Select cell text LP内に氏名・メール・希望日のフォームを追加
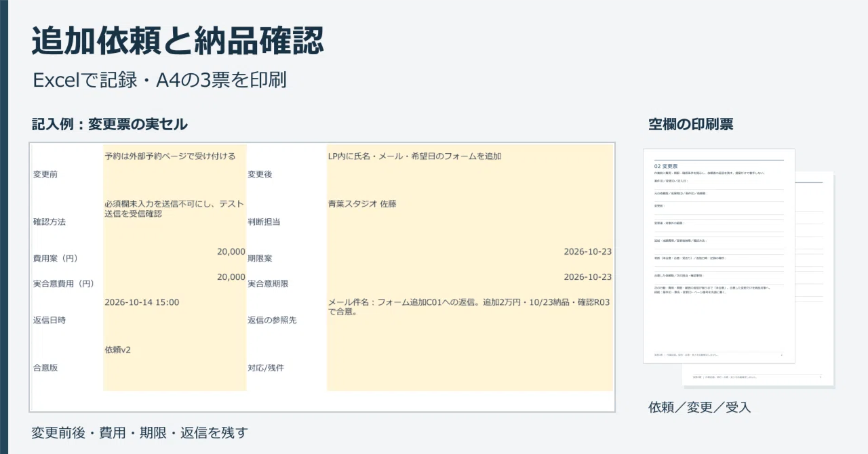This screenshot has height=454, width=868. [x=414, y=156]
